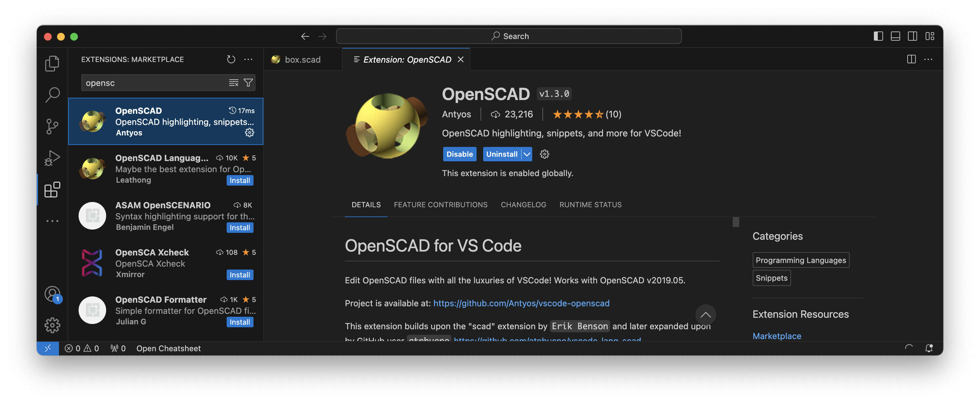This screenshot has width=980, height=404.
Task: Open the Snippets category
Action: [x=771, y=278]
